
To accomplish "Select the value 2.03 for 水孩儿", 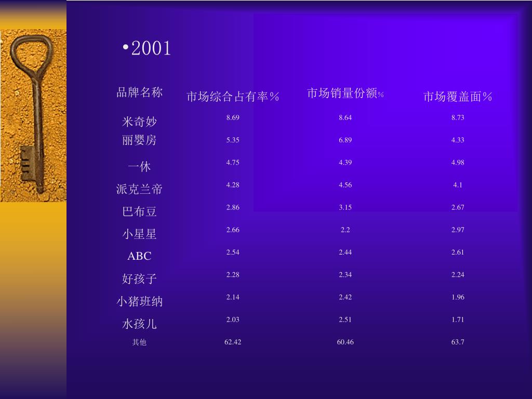I will 233,320.
